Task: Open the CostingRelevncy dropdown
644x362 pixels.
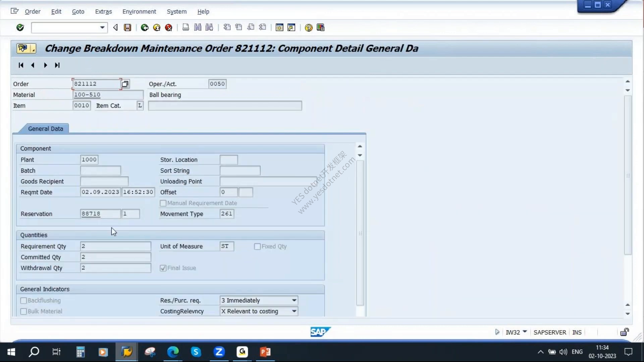Action: [294, 311]
